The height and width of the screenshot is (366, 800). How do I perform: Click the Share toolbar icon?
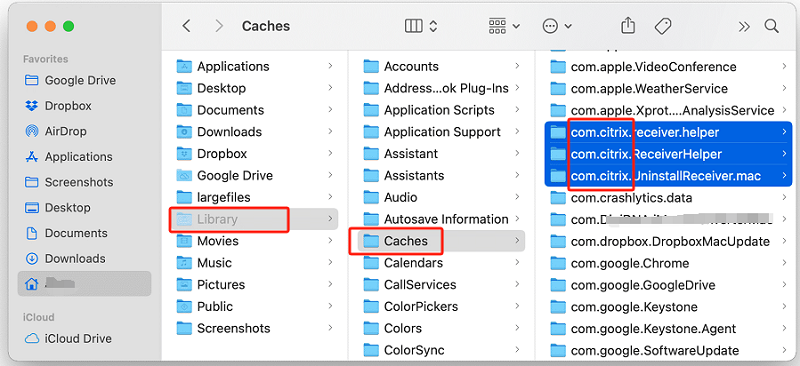click(628, 26)
